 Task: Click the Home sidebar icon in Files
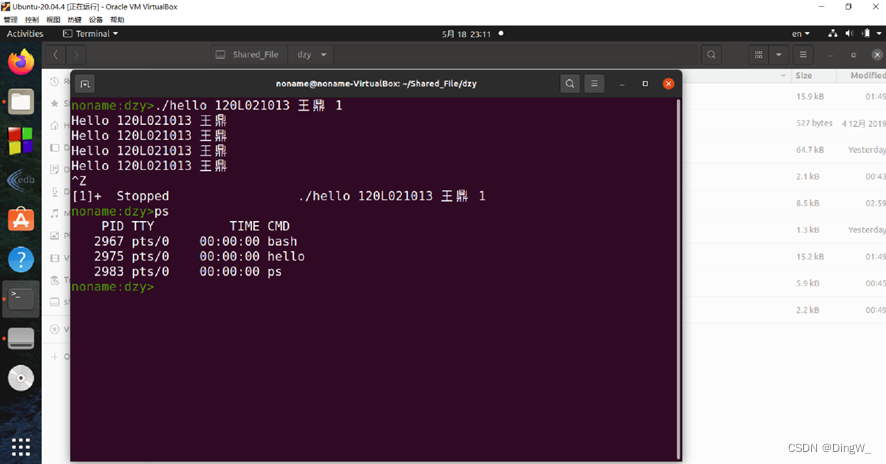[54, 125]
